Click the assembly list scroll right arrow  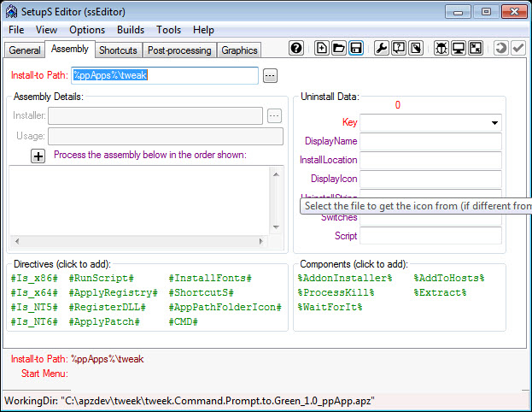point(261,242)
